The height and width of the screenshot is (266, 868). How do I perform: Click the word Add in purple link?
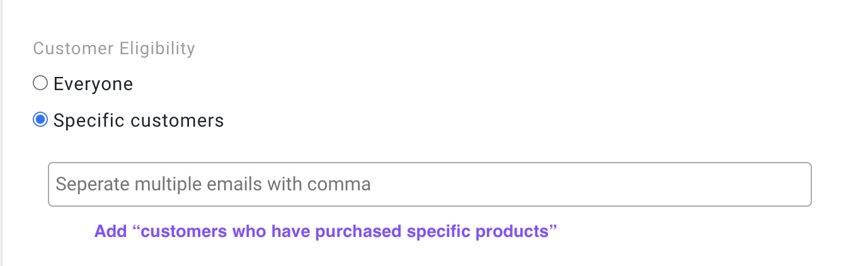click(x=111, y=231)
